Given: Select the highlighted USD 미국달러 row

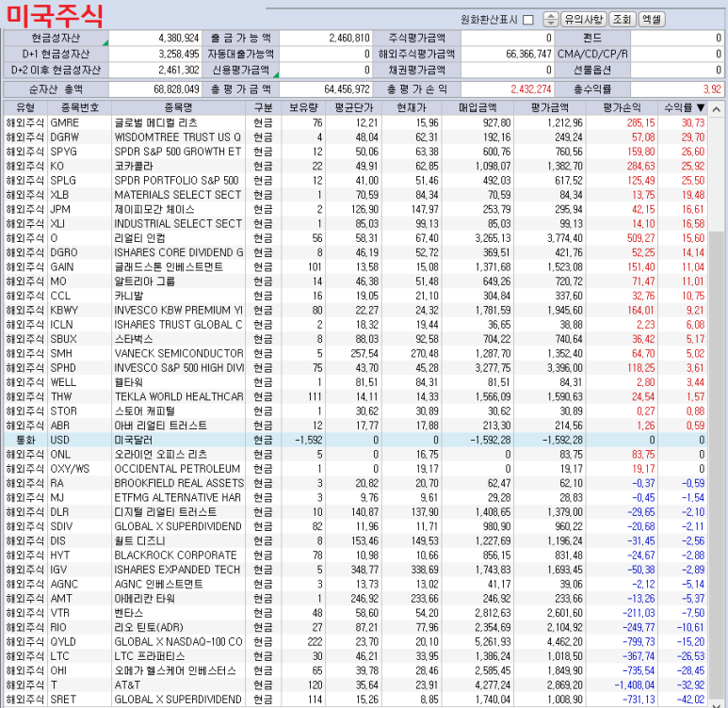Looking at the screenshot, I should 356,440.
